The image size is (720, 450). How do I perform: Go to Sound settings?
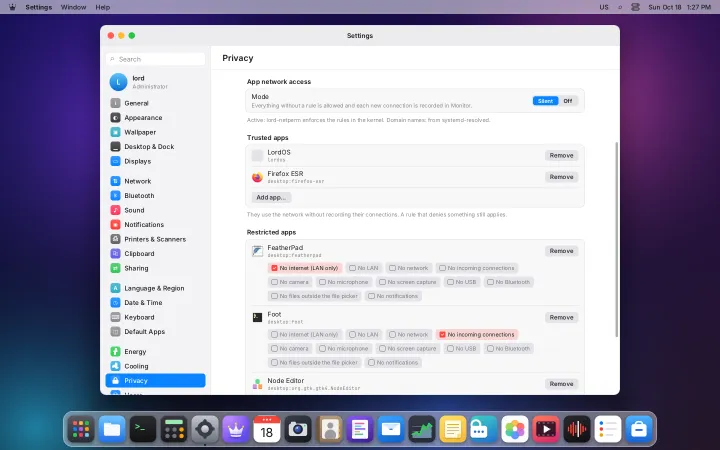pos(155,210)
